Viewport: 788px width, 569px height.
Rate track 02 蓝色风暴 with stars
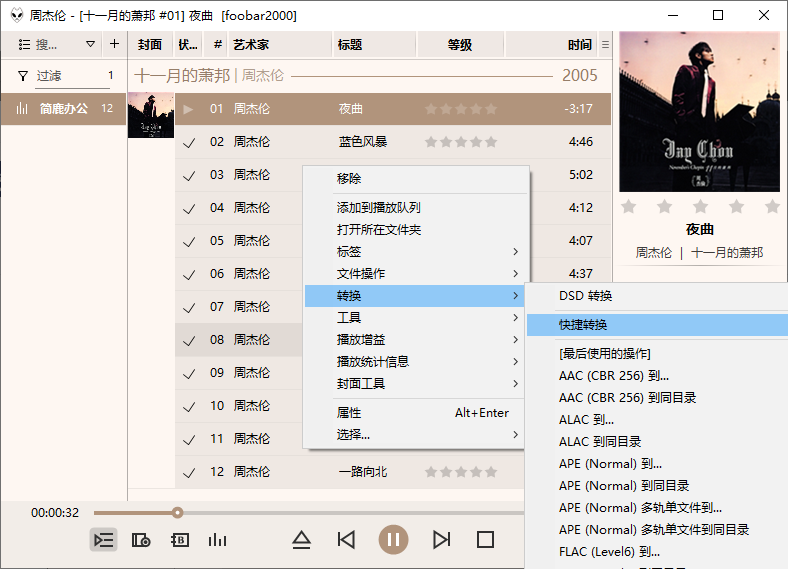click(x=461, y=142)
